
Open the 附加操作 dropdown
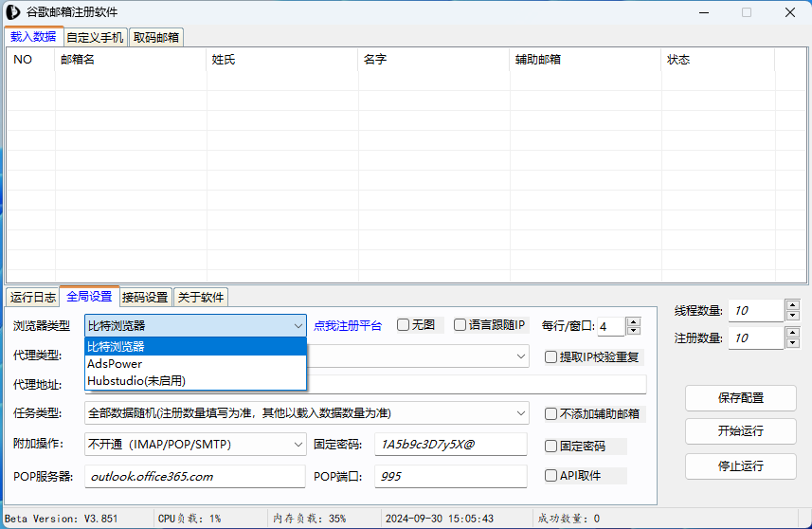[298, 444]
